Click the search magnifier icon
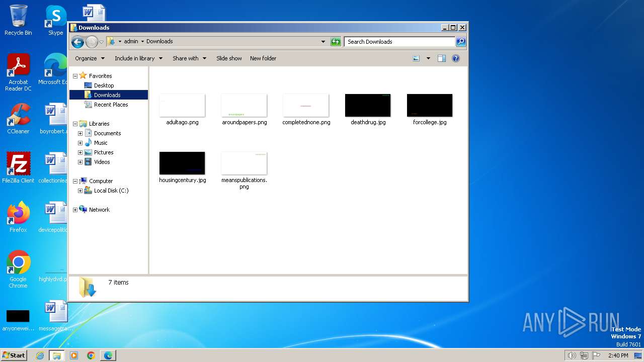 point(461,42)
